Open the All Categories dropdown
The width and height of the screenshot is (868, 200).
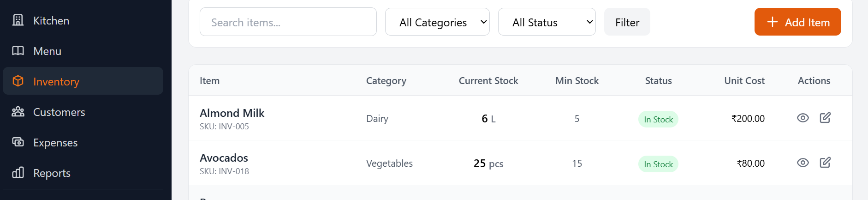point(437,22)
